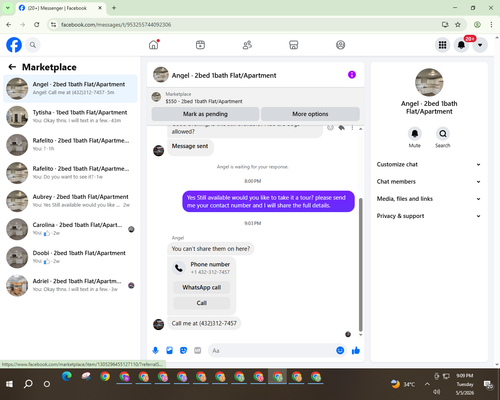Viewport: 500px width, 400px height.
Task: Open Carolina - 2bed 1bath conversation
Action: click(70, 229)
